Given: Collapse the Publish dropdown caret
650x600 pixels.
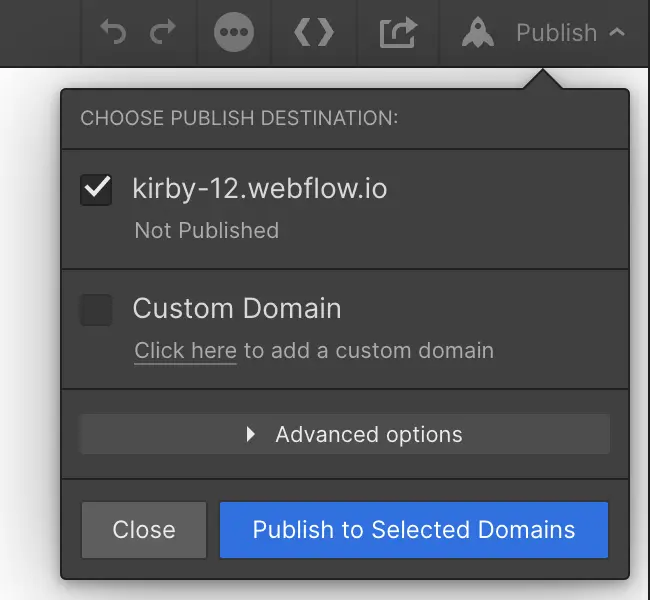Looking at the screenshot, I should point(617,32).
